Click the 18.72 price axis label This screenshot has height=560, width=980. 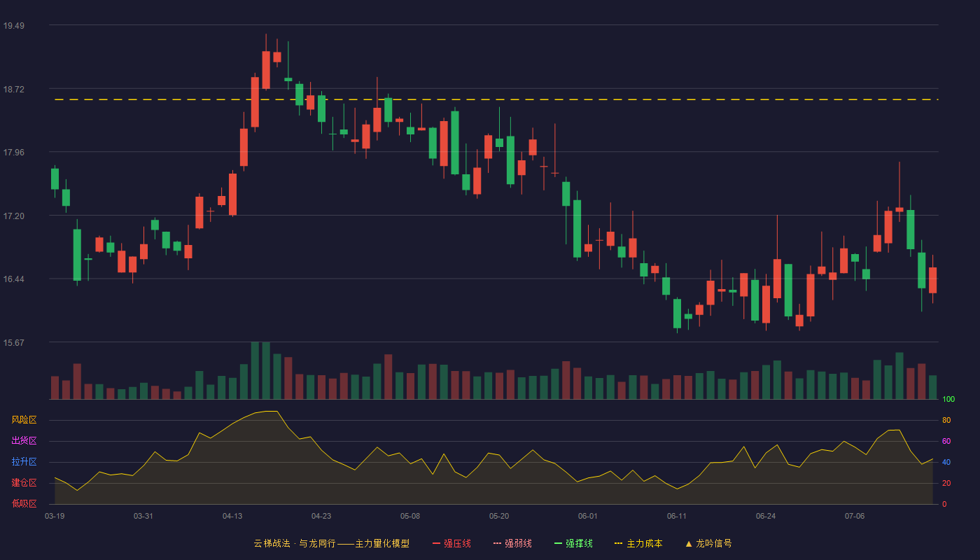click(x=13, y=90)
